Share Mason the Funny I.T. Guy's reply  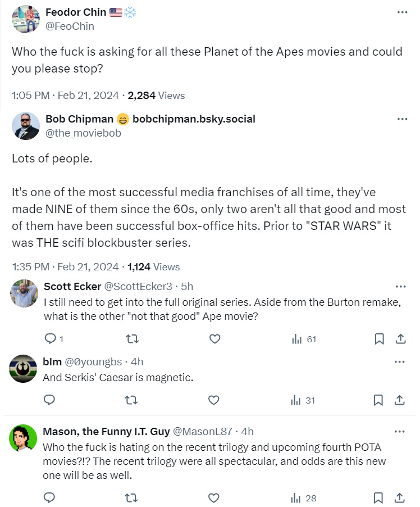tap(400, 497)
